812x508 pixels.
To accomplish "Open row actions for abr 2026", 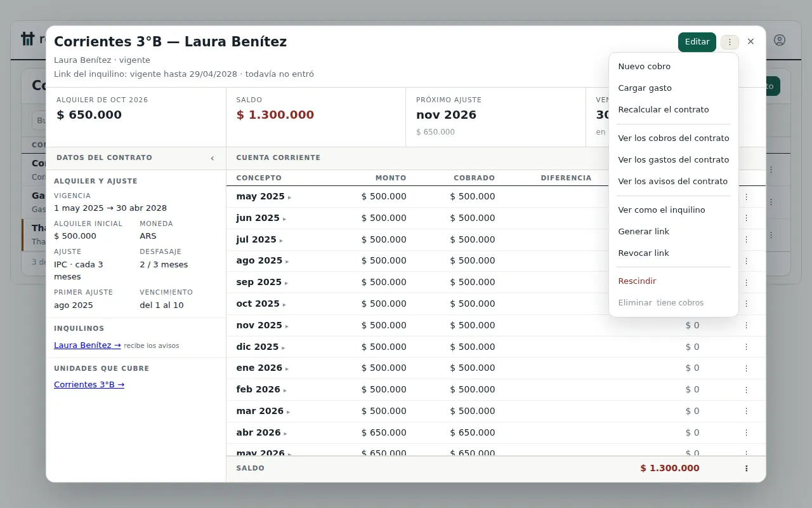I will [x=746, y=432].
